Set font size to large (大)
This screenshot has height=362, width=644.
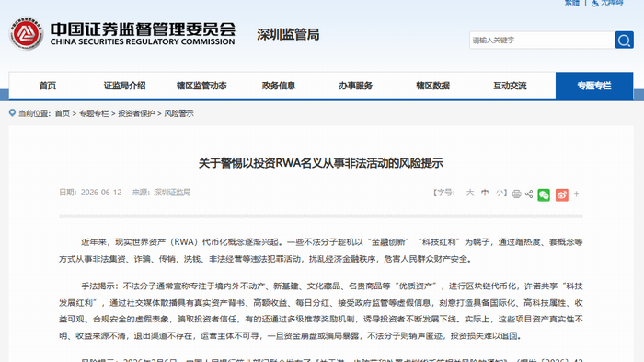pyautogui.click(x=470, y=193)
